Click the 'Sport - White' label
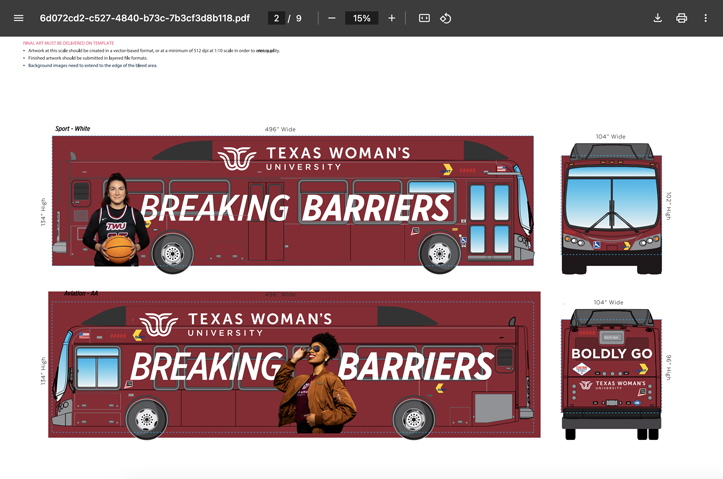The image size is (723, 479). [x=72, y=129]
